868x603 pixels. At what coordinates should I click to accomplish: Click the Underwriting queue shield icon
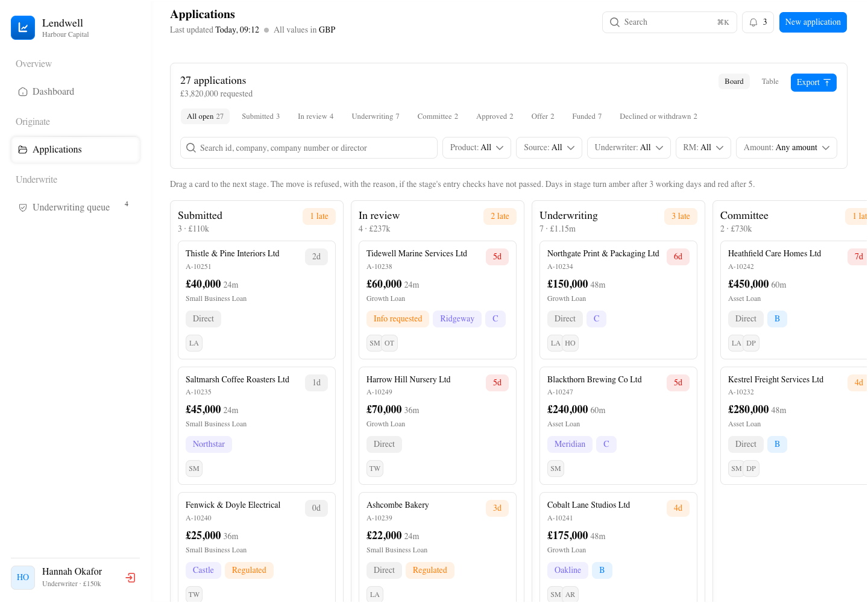(23, 207)
